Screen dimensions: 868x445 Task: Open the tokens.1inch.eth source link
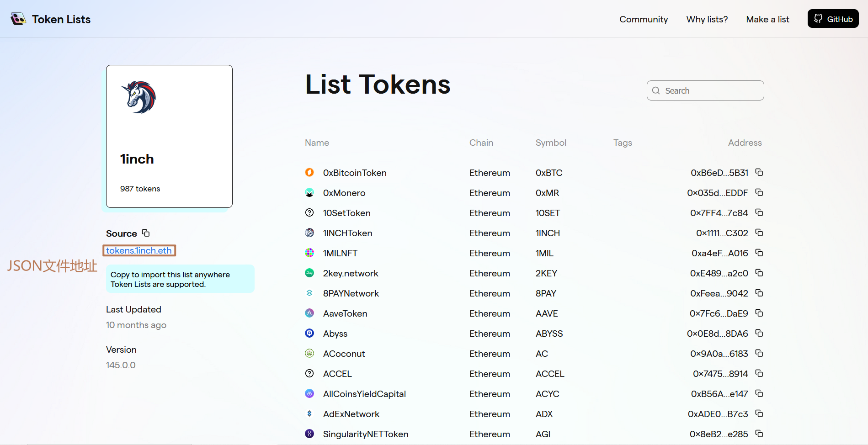click(139, 250)
